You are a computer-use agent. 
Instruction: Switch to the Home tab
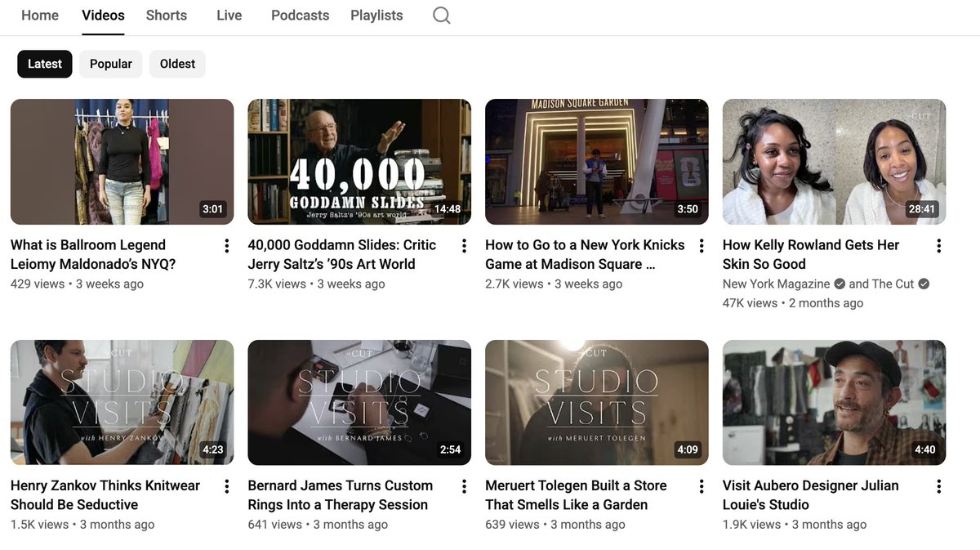pos(40,16)
